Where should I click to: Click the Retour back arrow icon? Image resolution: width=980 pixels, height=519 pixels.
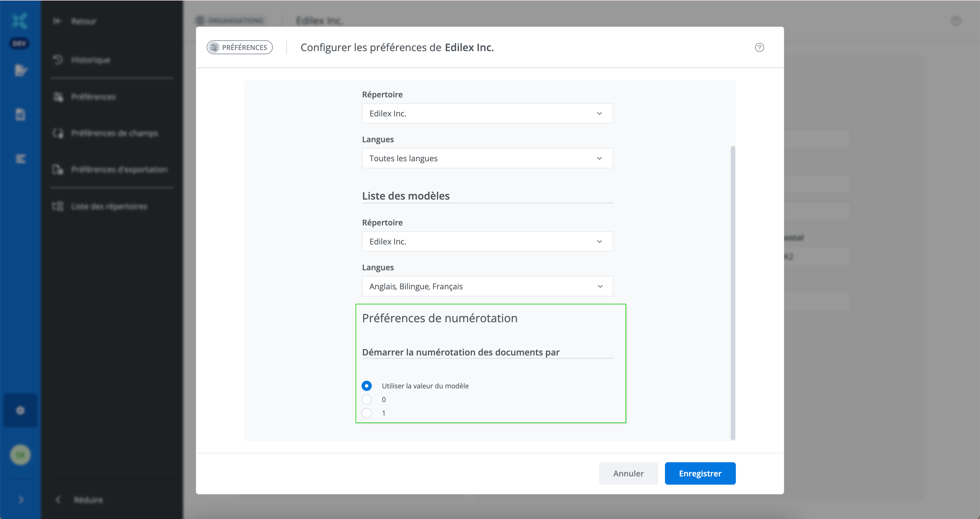[x=57, y=21]
